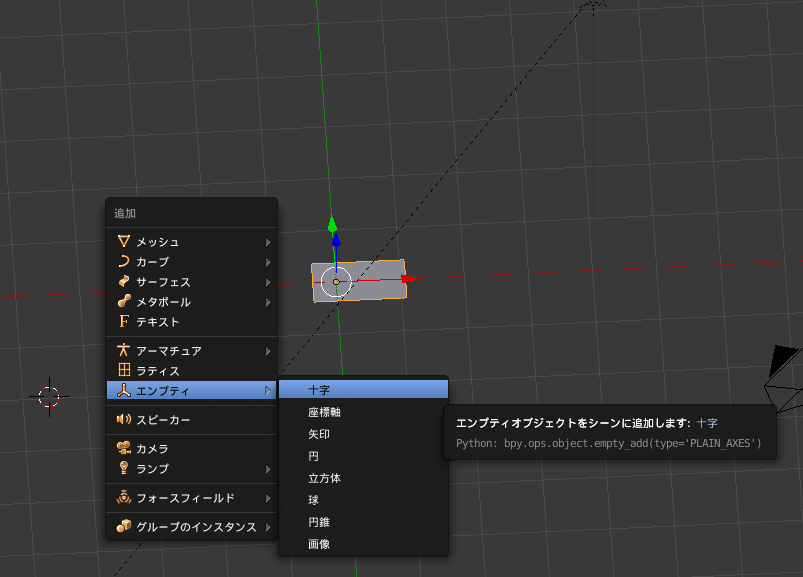Open the カーブ (Curve) submenu
This screenshot has height=577, width=803.
[x=192, y=262]
